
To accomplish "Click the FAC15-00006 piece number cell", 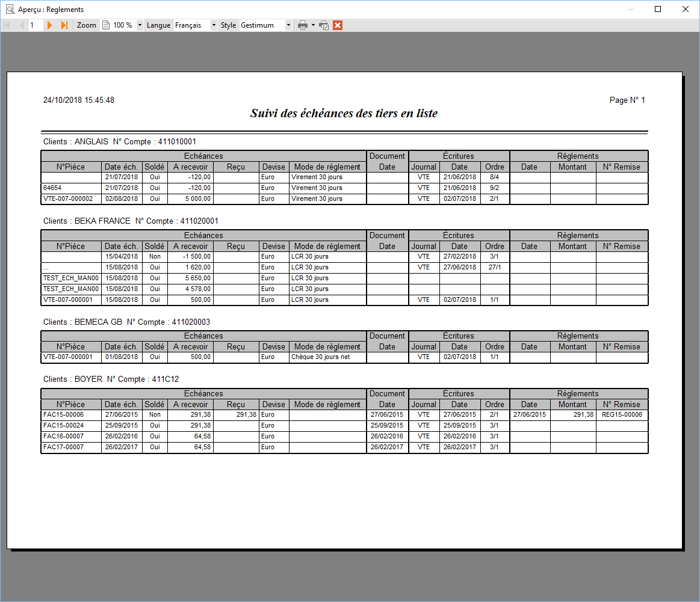I will 72,415.
